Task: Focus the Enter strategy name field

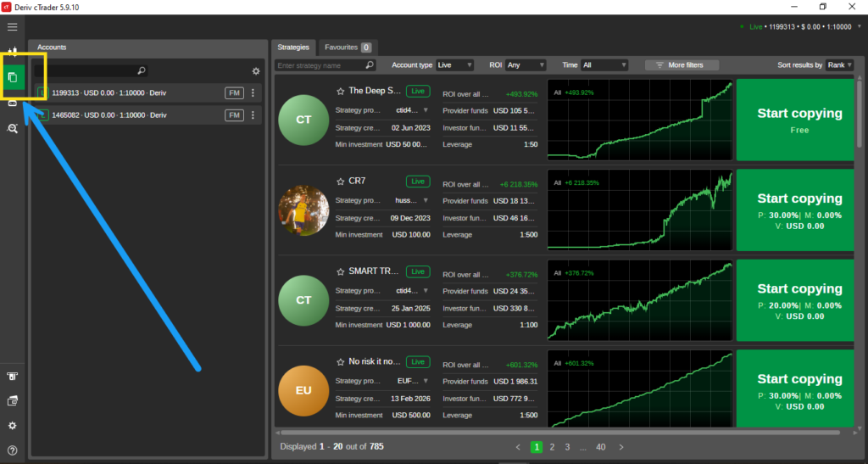Action: pyautogui.click(x=325, y=65)
